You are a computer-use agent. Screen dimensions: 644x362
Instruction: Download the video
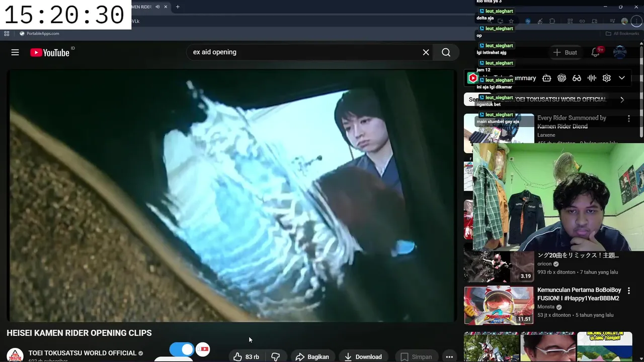coord(363,356)
